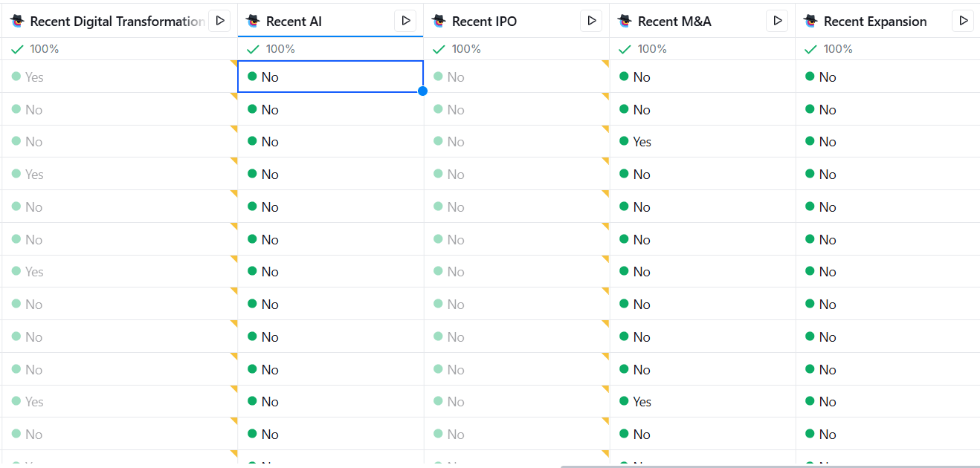Click 100% completion status under Recent M&A
Viewport: 980px width, 468px height.
pos(642,49)
